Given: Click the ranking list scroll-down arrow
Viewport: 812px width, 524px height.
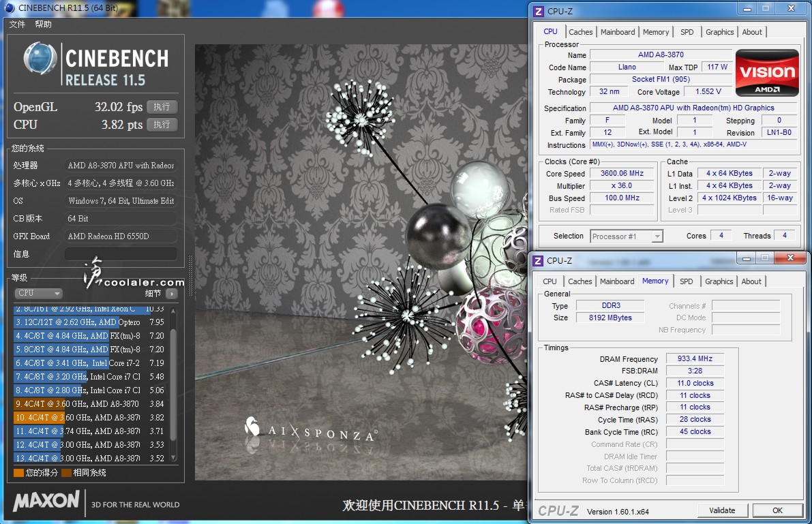Looking at the screenshot, I should point(173,458).
